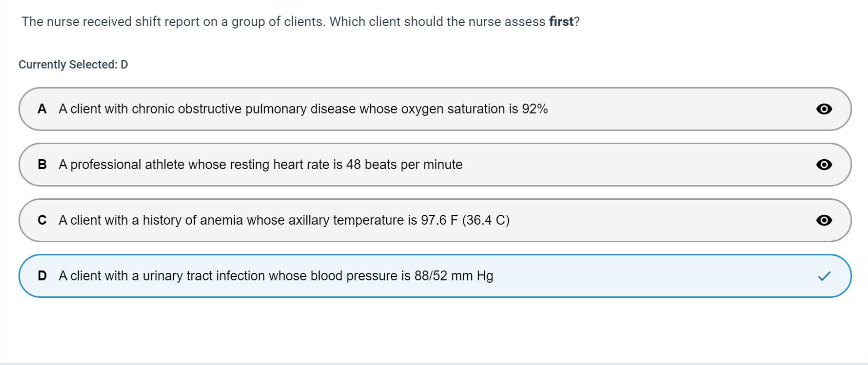
Task: Click the bold letter C label
Action: click(x=42, y=220)
